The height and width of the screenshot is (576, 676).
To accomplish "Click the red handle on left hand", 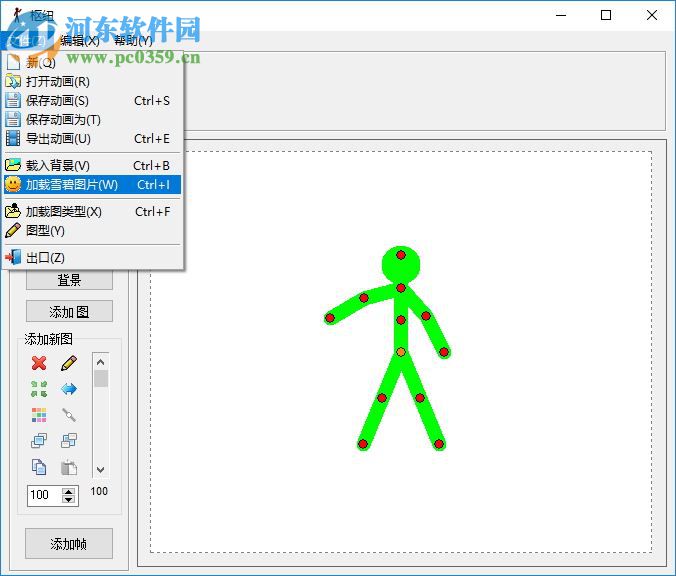I will (x=330, y=318).
